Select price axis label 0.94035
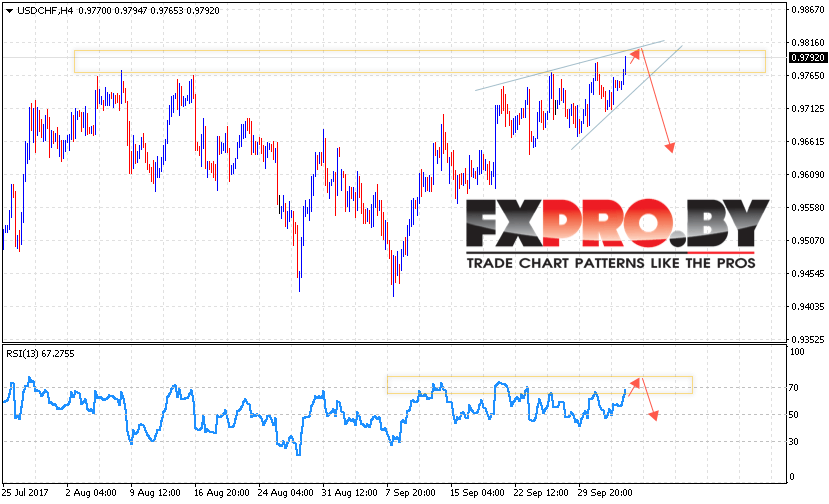829x504 pixels. (x=808, y=307)
